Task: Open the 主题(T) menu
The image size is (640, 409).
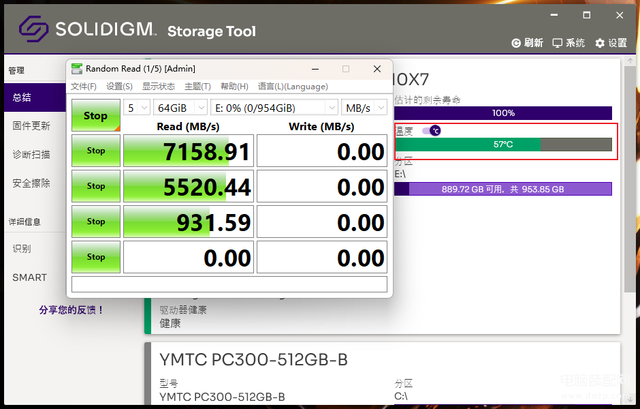Action: pyautogui.click(x=198, y=87)
